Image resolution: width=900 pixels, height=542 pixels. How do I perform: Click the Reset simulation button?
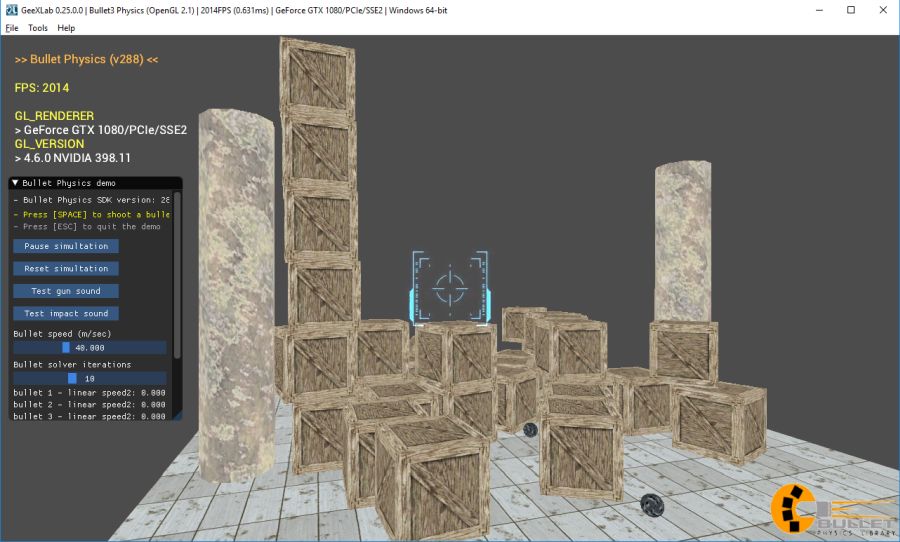(66, 268)
